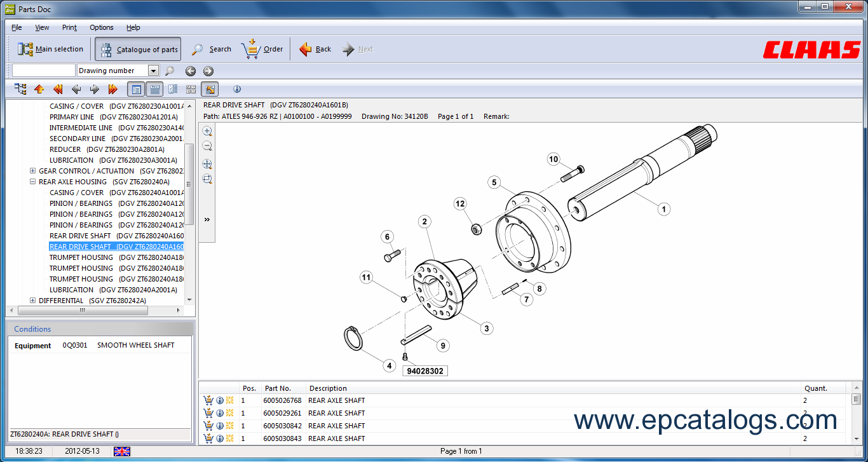Image resolution: width=868 pixels, height=462 pixels.
Task: Toggle the parts list view button
Action: 136,89
